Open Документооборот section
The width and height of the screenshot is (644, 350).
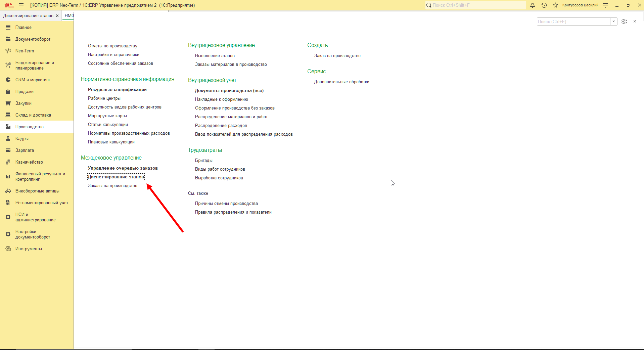[x=37, y=39]
